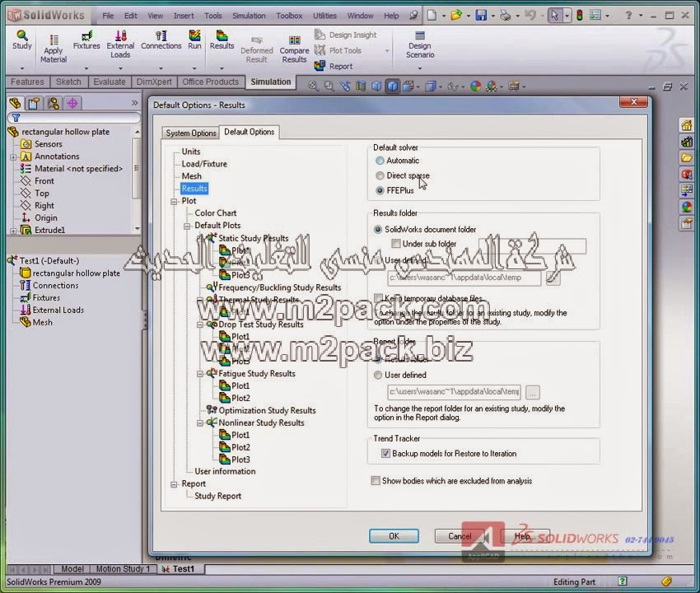Toggle Backup models for Restore to Iteration
The image size is (700, 593).
(x=385, y=454)
